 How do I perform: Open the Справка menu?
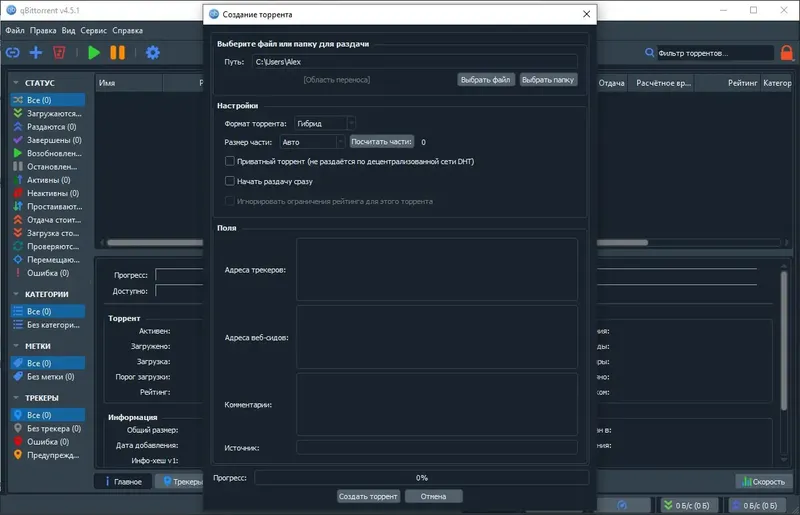click(x=128, y=31)
